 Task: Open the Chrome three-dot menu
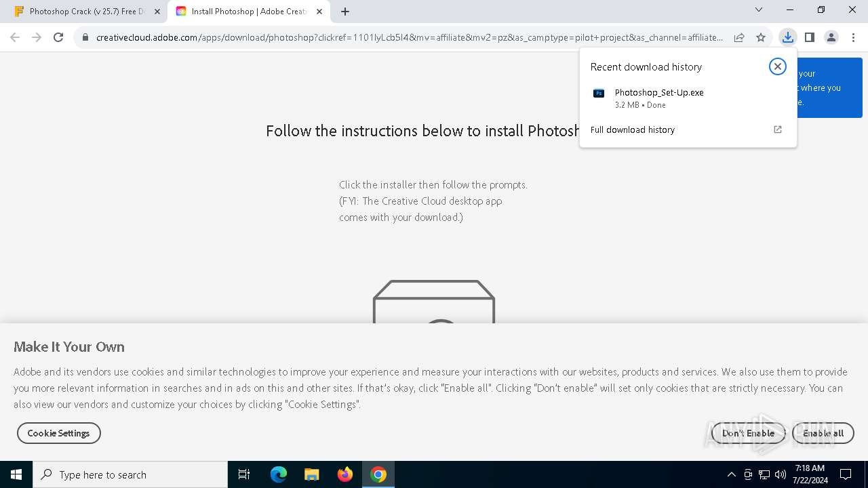tap(852, 37)
